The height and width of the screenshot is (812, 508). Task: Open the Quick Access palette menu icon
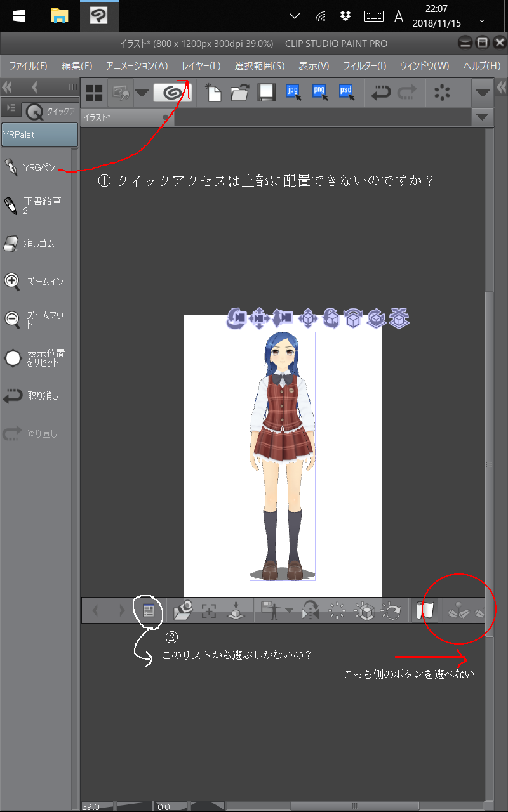pyautogui.click(x=11, y=109)
